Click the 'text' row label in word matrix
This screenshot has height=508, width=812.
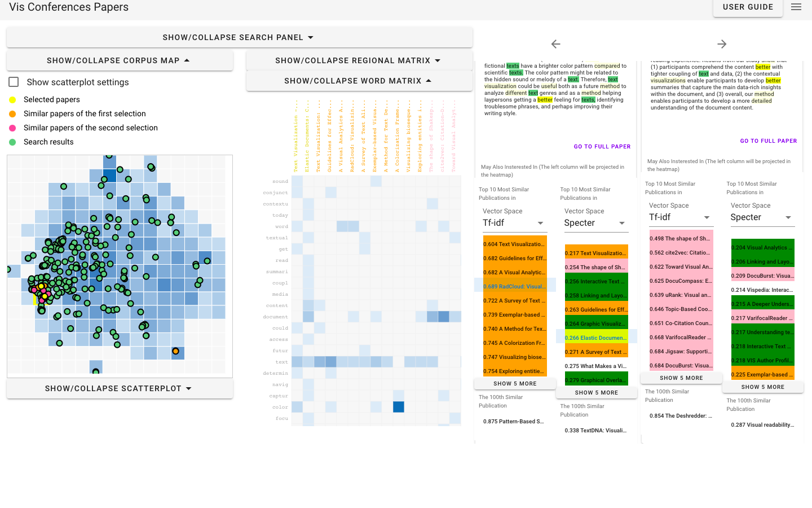coord(281,362)
